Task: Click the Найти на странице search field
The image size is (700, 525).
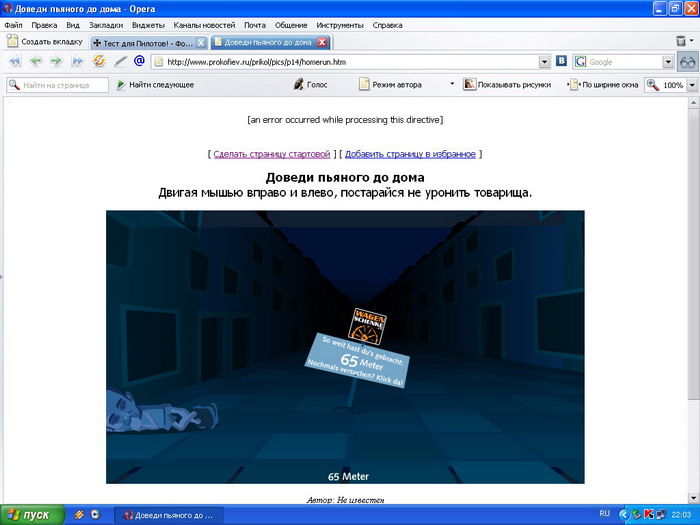Action: [x=58, y=85]
